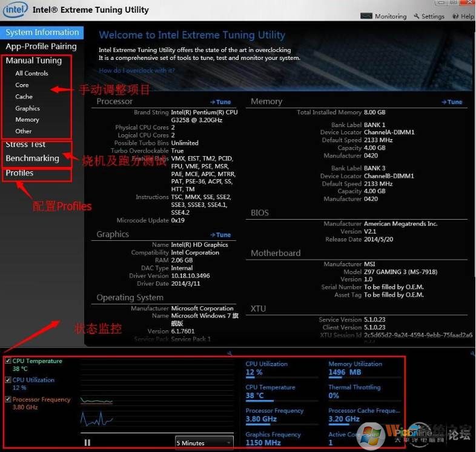
Task: Disable the Processor Frequency checkbox
Action: tap(8, 400)
